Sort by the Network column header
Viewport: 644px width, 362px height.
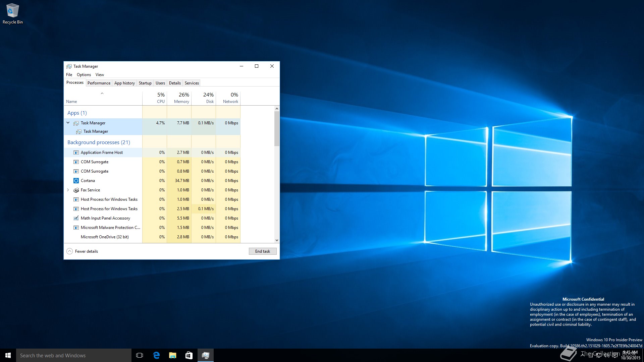228,98
